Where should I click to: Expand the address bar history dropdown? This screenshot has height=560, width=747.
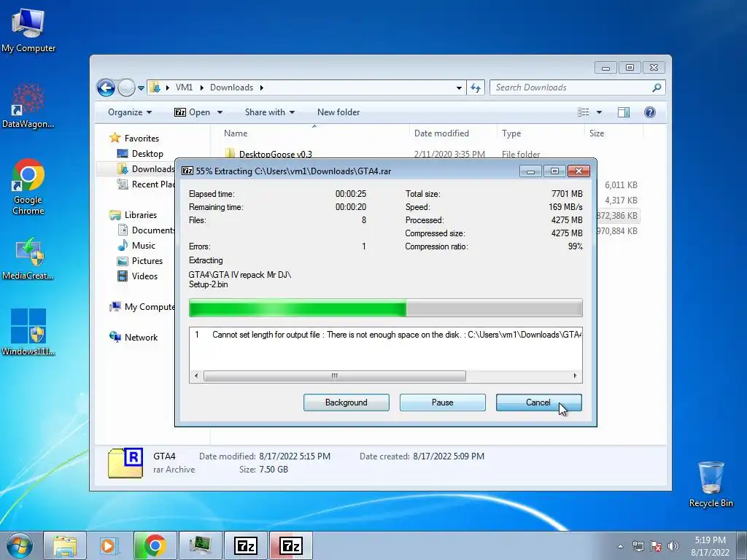pos(459,87)
